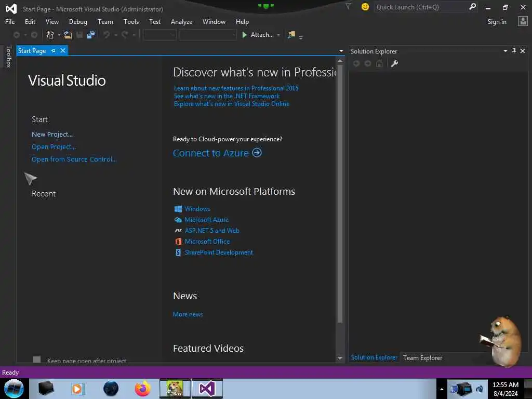
Task: Open the File menu
Action: tap(10, 22)
